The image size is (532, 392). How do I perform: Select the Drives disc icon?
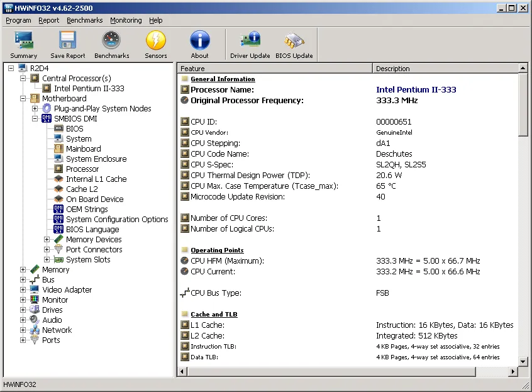(x=35, y=310)
